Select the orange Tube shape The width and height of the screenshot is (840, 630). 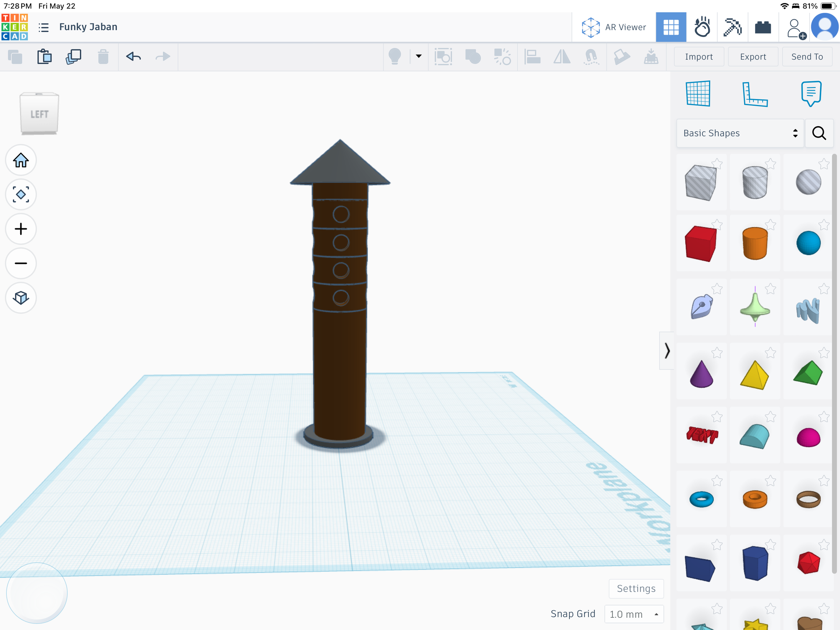(755, 499)
